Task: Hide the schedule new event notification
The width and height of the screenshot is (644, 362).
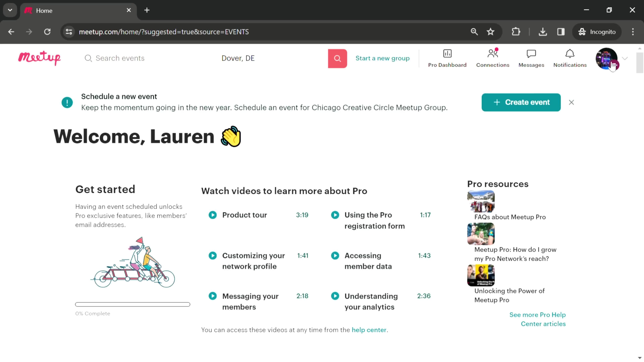Action: [571, 102]
